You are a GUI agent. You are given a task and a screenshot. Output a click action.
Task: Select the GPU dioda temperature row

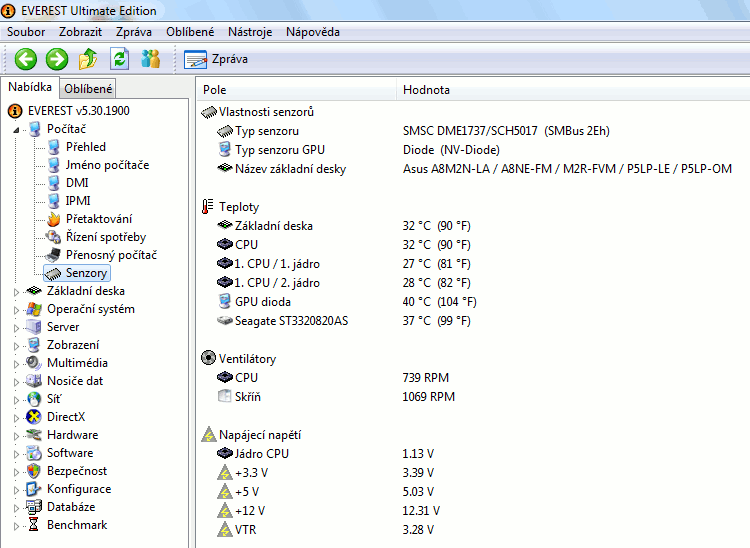[x=263, y=302]
